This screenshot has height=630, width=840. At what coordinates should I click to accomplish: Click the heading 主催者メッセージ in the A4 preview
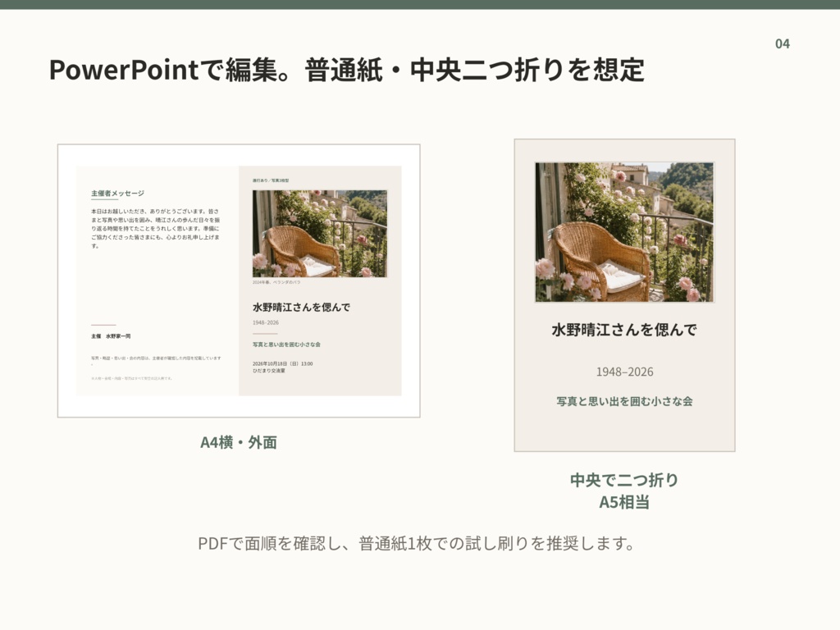point(117,194)
